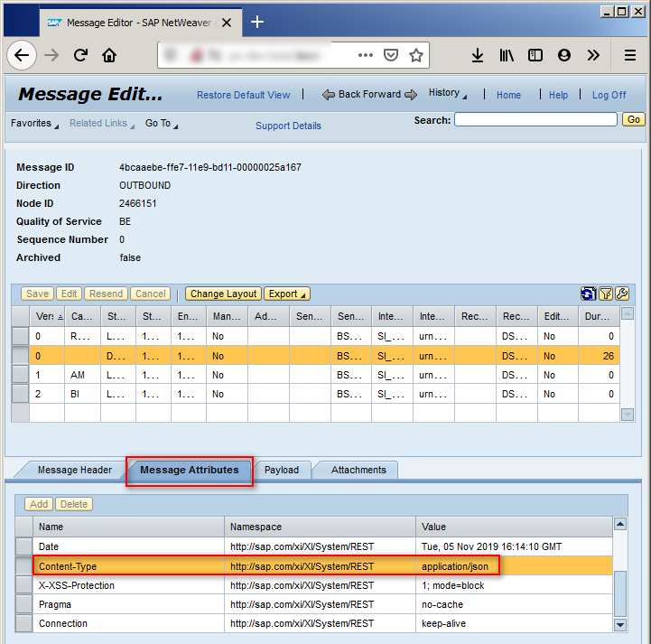Select row selector for X-XSS-Protection attribute
This screenshot has height=644, width=651.
pos(23,585)
